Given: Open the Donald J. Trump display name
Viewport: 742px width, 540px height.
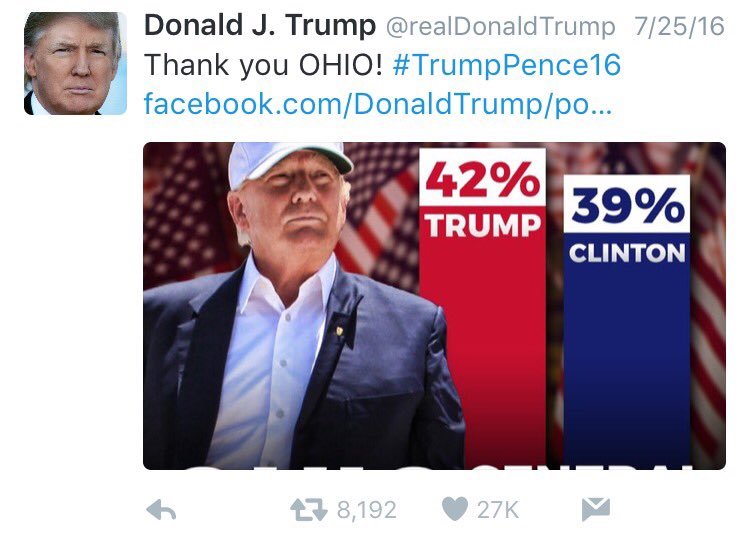Looking at the screenshot, I should tap(260, 25).
